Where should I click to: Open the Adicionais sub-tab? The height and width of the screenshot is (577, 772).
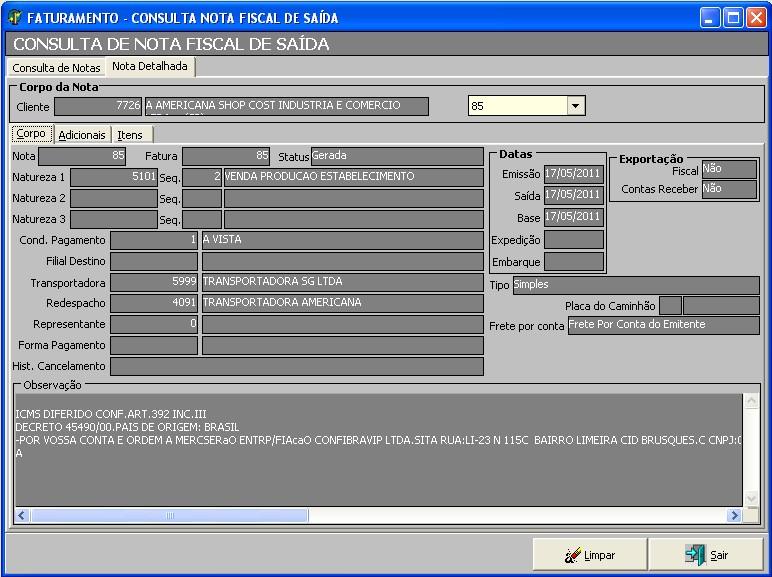[81, 135]
